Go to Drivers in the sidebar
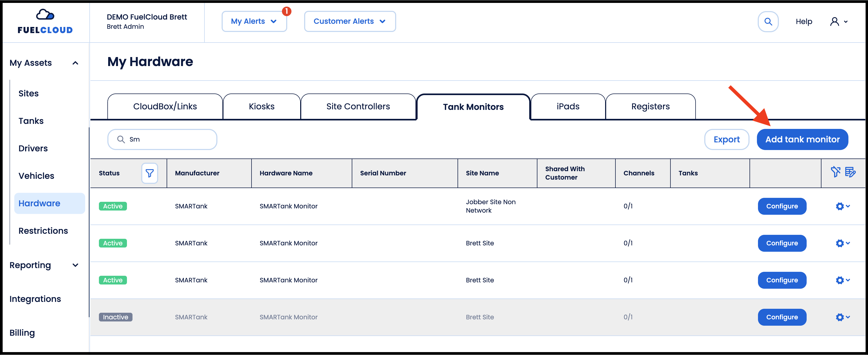This screenshot has width=868, height=355. pos(33,148)
